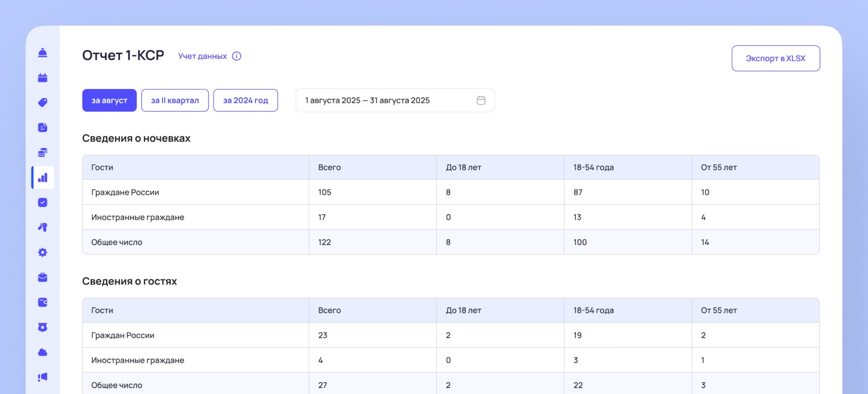Screen dimensions: 868x394
Task: Click the Сведения о ночевках heading
Action: [x=136, y=139]
